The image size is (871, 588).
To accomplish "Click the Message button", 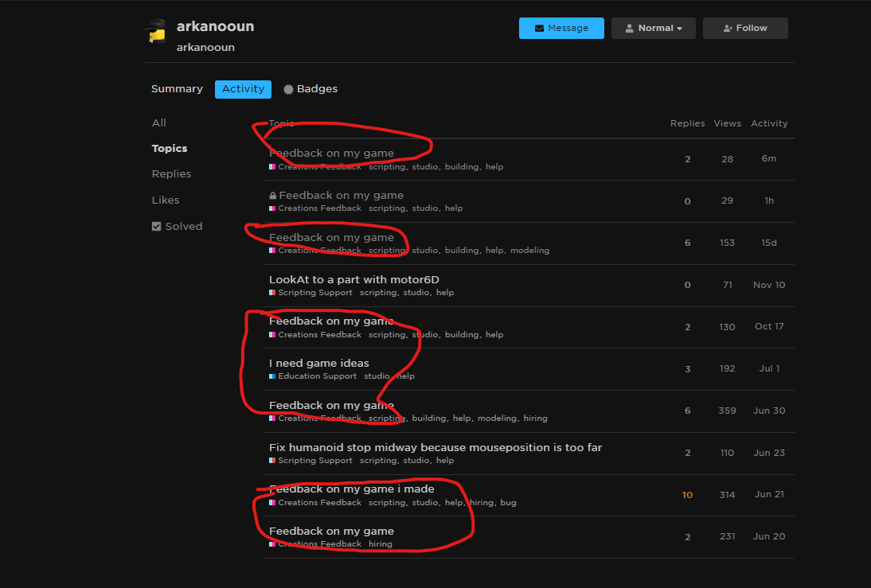I will pos(561,28).
